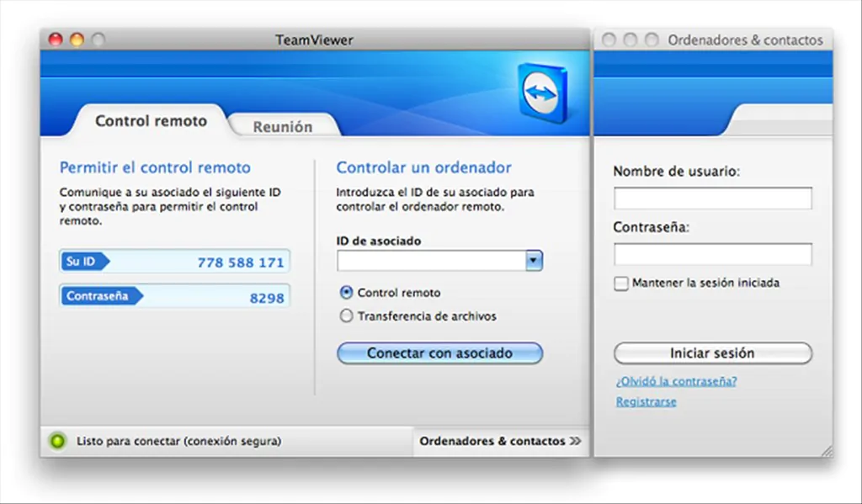Click the resize grip of contacts window
This screenshot has height=504, width=862.
(827, 451)
